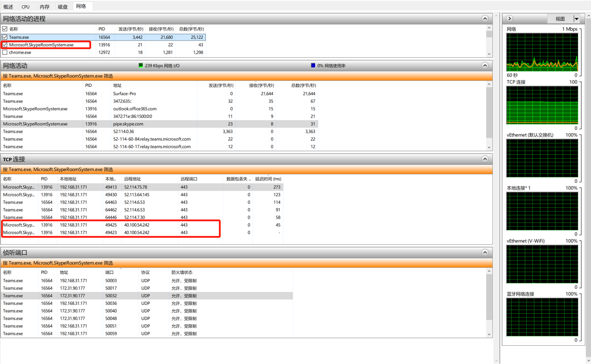Open the CPU tab
Viewport: 591px width, 364px height.
coord(25,6)
